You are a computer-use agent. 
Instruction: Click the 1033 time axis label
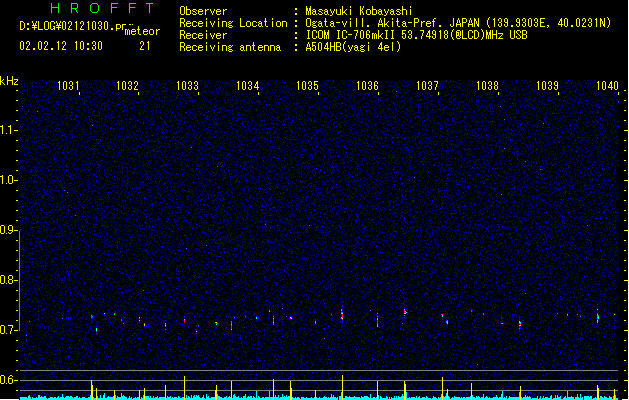point(187,86)
